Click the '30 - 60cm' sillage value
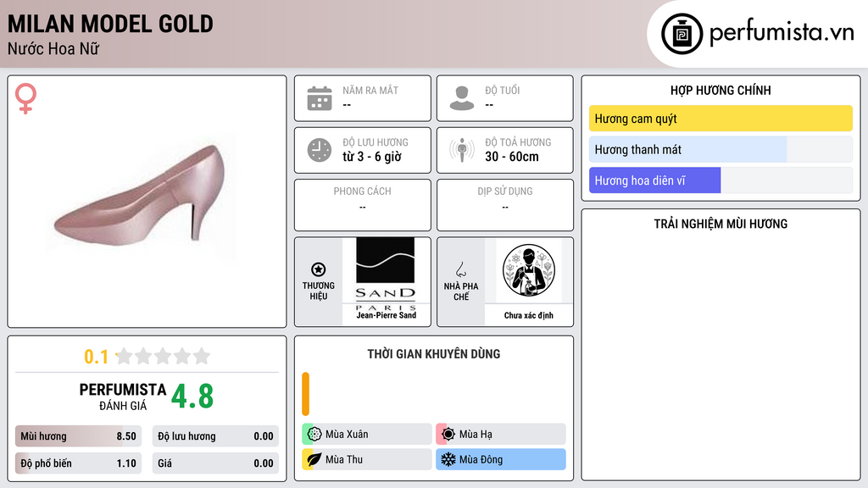 [511, 157]
